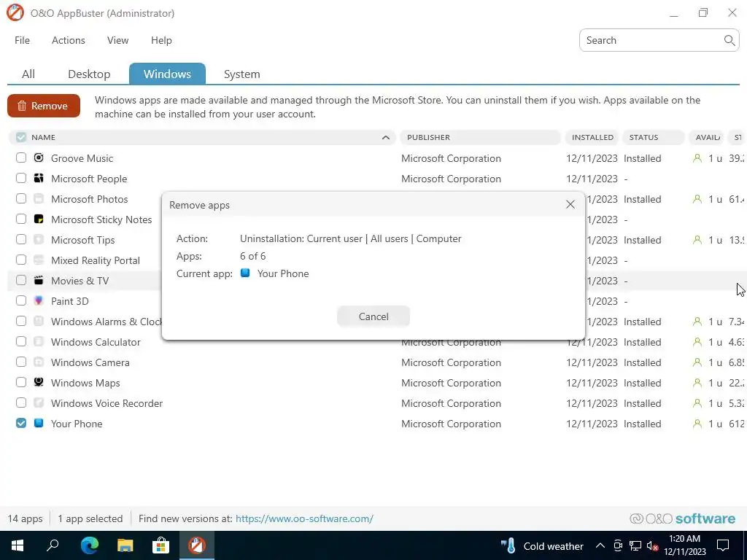
Task: Check the Movies & TV checkbox
Action: tap(21, 281)
